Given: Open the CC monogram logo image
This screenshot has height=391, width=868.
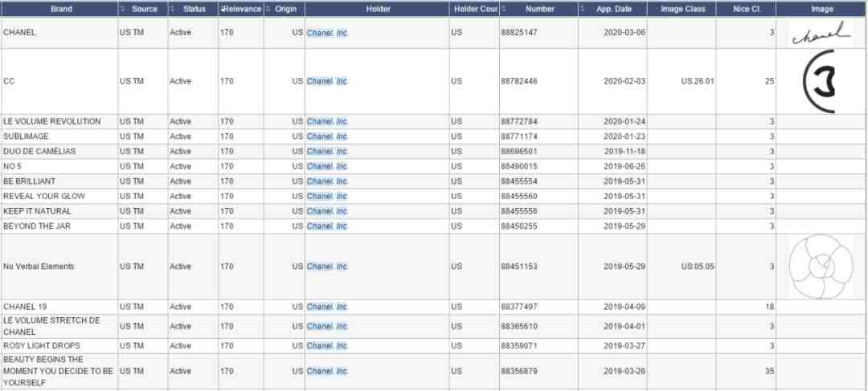Looking at the screenshot, I should [819, 81].
